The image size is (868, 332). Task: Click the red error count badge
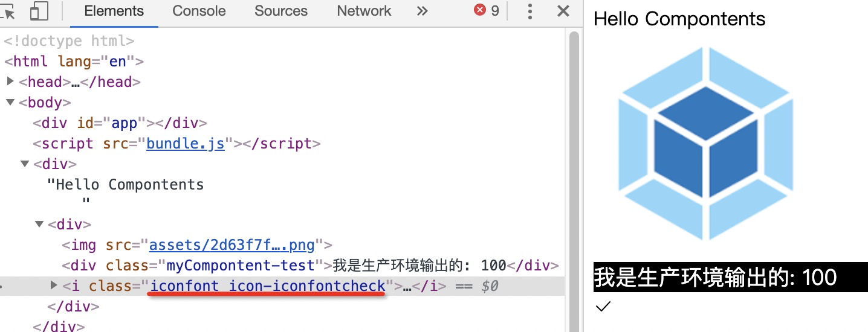click(487, 10)
